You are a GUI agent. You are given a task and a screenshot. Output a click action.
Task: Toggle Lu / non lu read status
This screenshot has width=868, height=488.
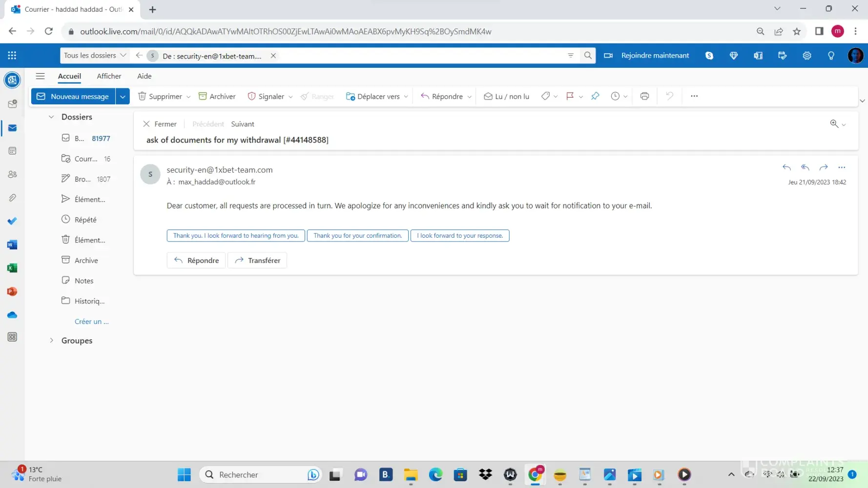tap(506, 96)
